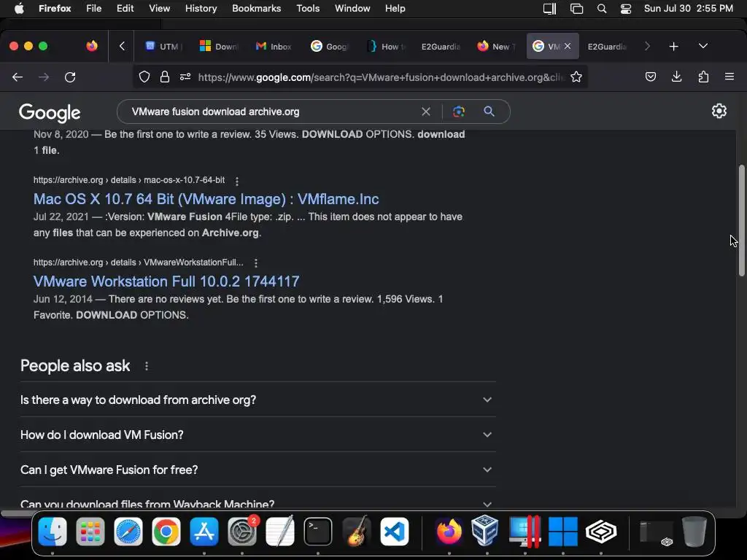Open a new tab with plus button
The width and height of the screenshot is (747, 560).
tap(673, 46)
